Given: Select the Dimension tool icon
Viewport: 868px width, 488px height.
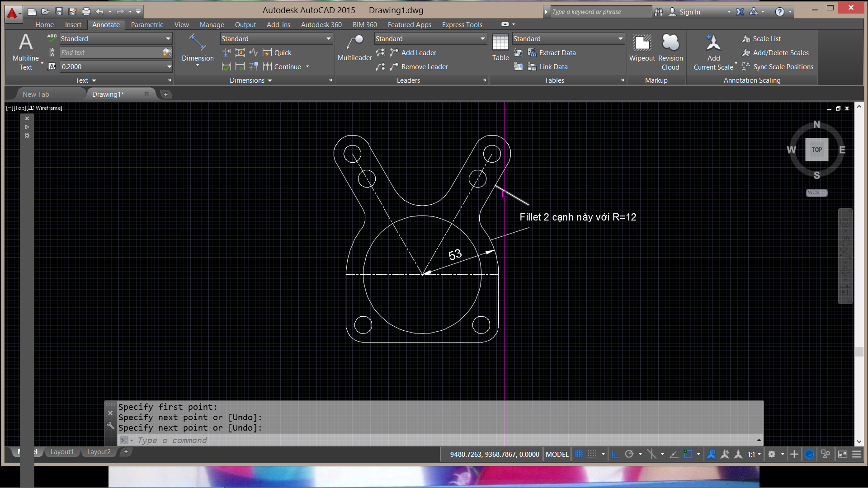Looking at the screenshot, I should (x=198, y=43).
